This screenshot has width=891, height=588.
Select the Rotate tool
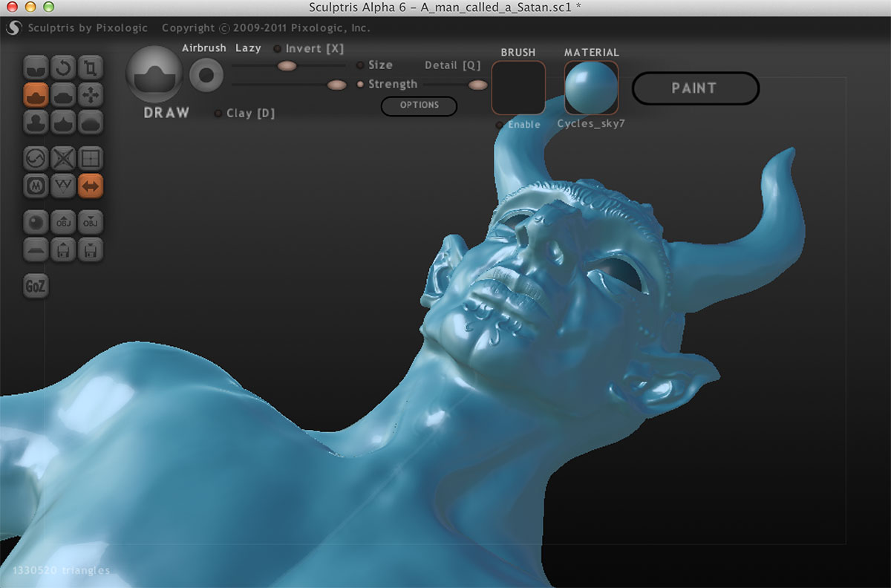click(x=63, y=68)
